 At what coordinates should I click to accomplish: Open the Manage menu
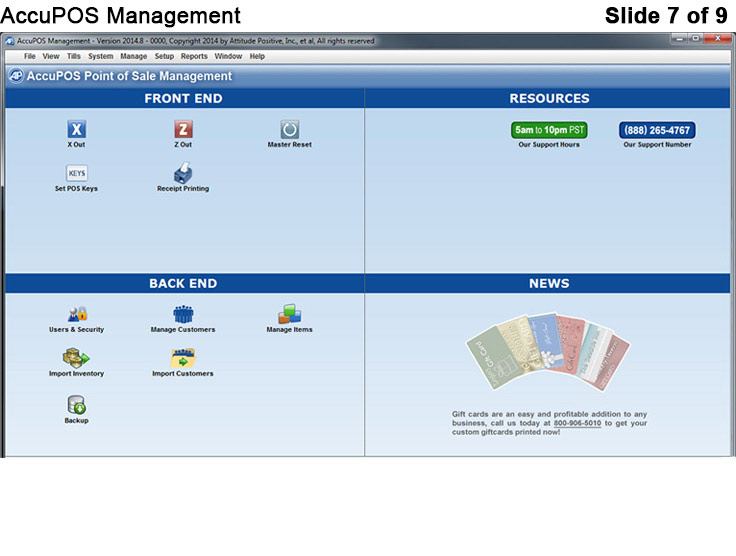[x=134, y=56]
